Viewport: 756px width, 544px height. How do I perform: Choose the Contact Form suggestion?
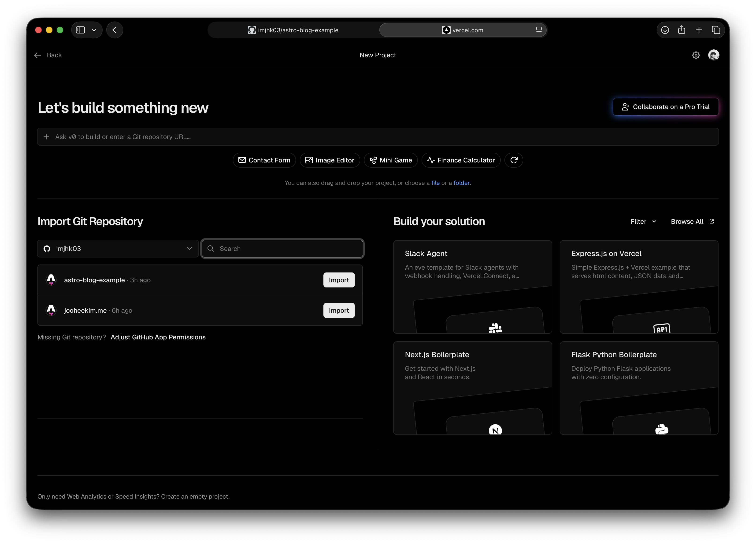[x=264, y=160]
